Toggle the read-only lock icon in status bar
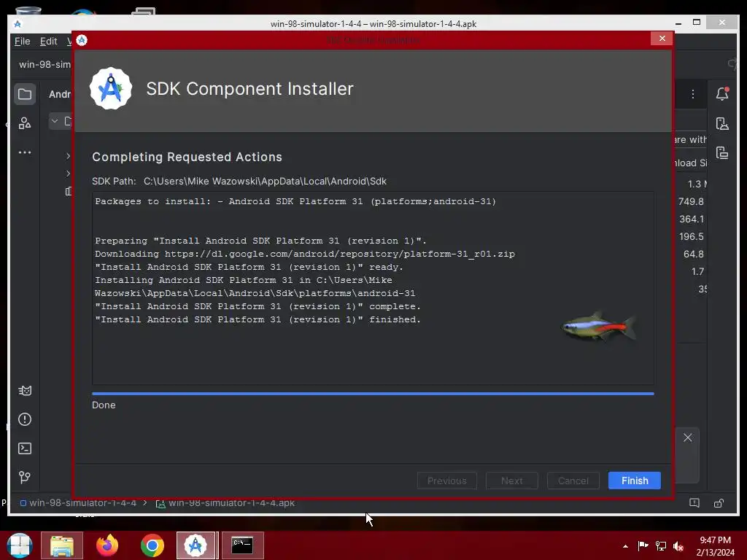This screenshot has height=560, width=747. [719, 503]
